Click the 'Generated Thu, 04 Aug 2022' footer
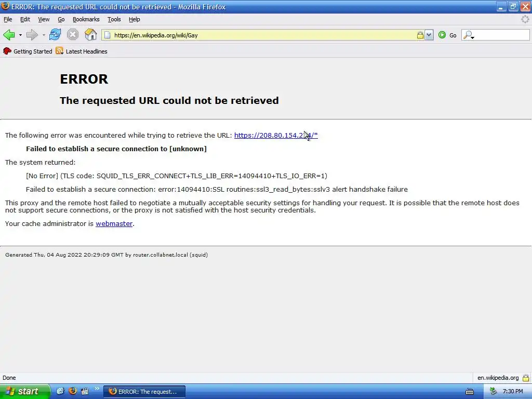 click(107, 255)
